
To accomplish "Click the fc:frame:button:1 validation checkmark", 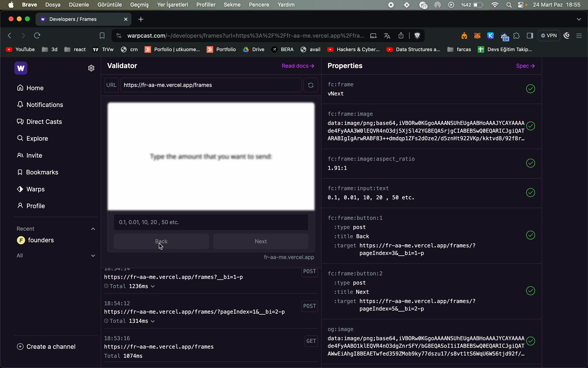I will coord(531,235).
